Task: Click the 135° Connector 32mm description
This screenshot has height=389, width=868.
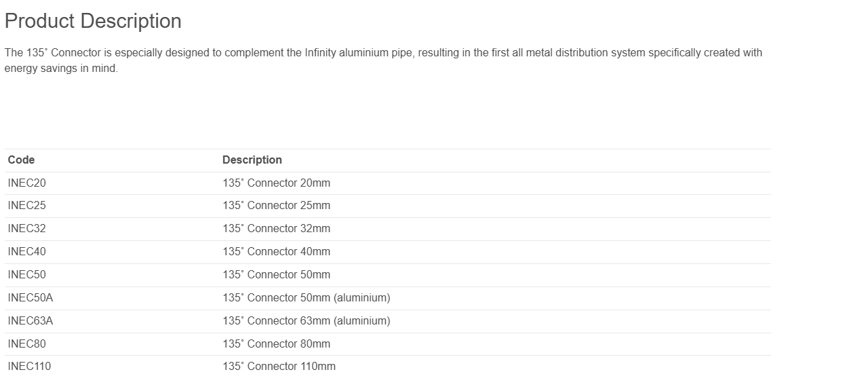Action: coord(276,229)
